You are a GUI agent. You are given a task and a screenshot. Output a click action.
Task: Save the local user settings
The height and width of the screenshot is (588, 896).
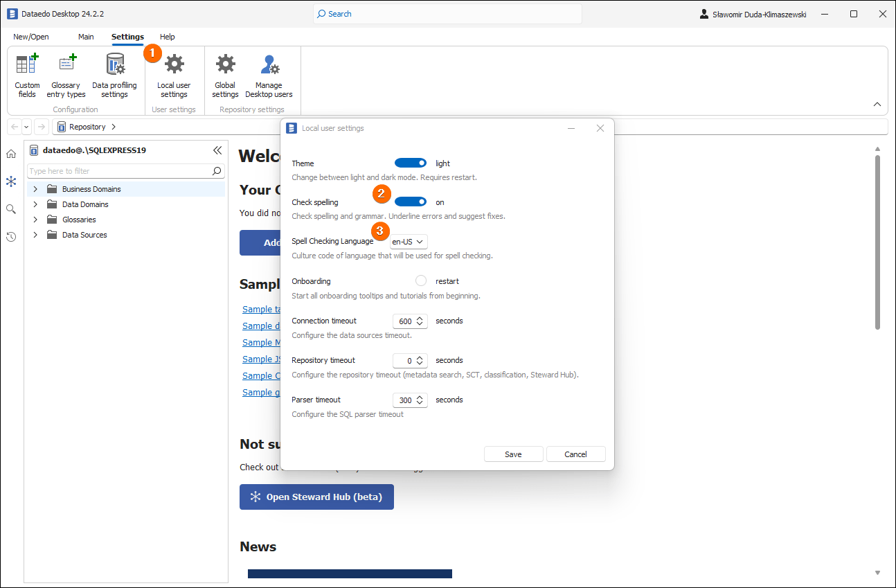coord(513,454)
